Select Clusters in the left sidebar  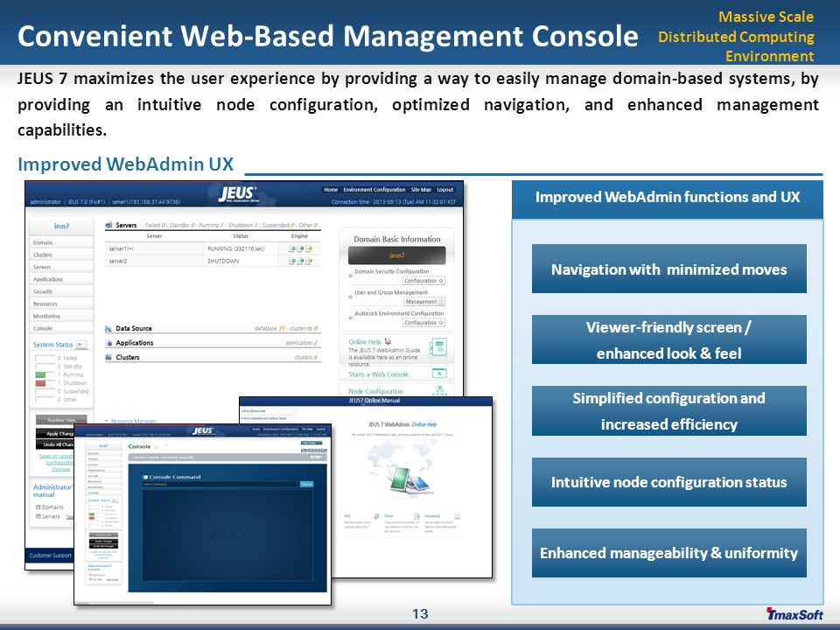pos(61,255)
